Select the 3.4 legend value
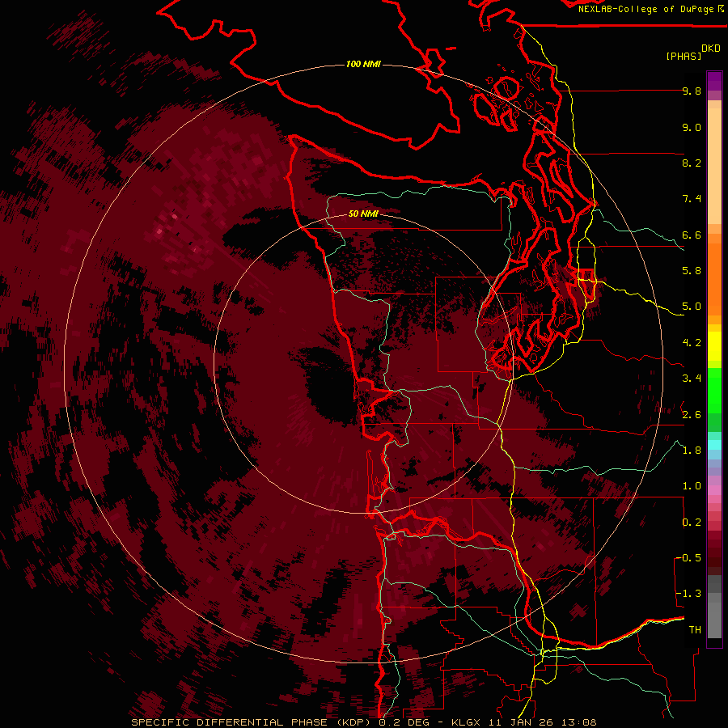This screenshot has height=728, width=728. click(692, 379)
